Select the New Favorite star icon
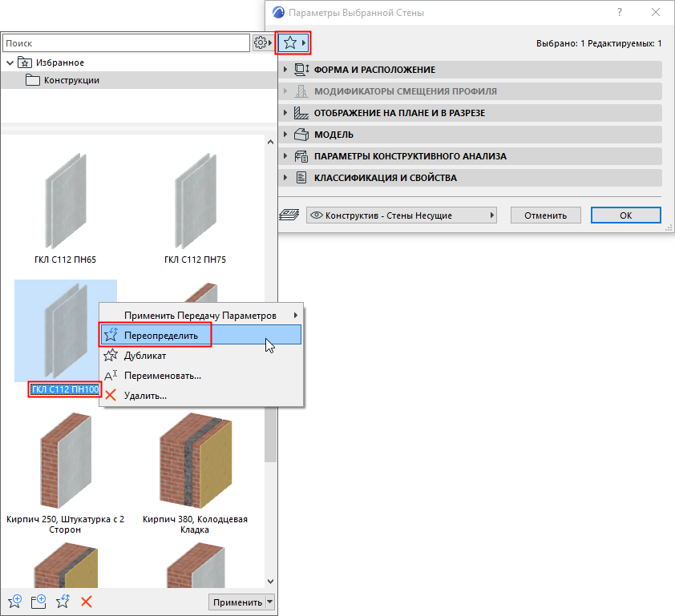The width and height of the screenshot is (675, 616). click(x=14, y=600)
